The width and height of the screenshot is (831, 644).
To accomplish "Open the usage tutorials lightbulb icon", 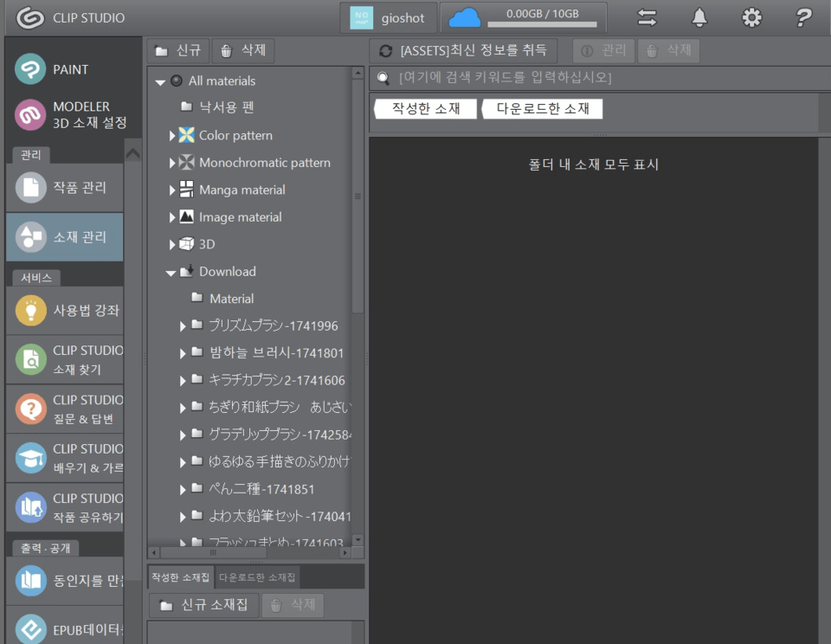I will pos(31,310).
